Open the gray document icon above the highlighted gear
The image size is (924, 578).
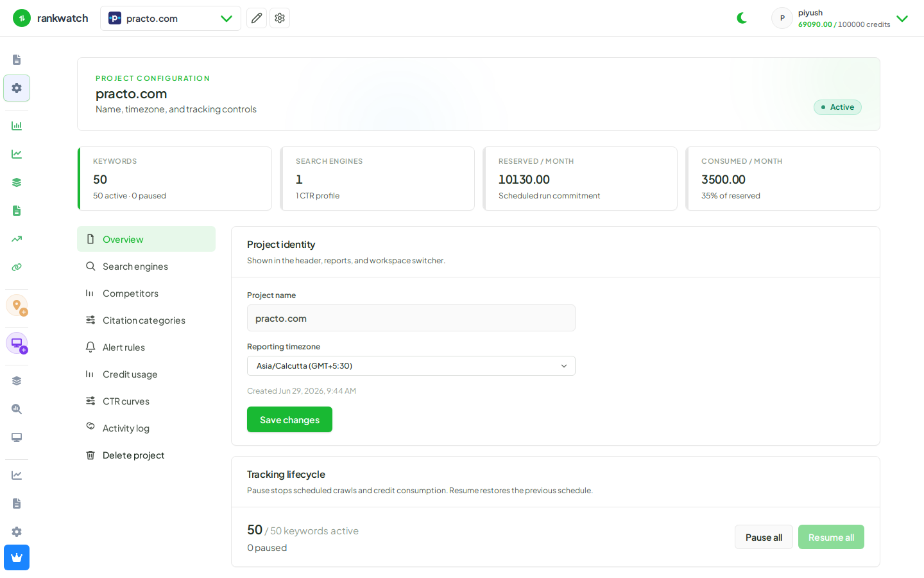pos(17,60)
